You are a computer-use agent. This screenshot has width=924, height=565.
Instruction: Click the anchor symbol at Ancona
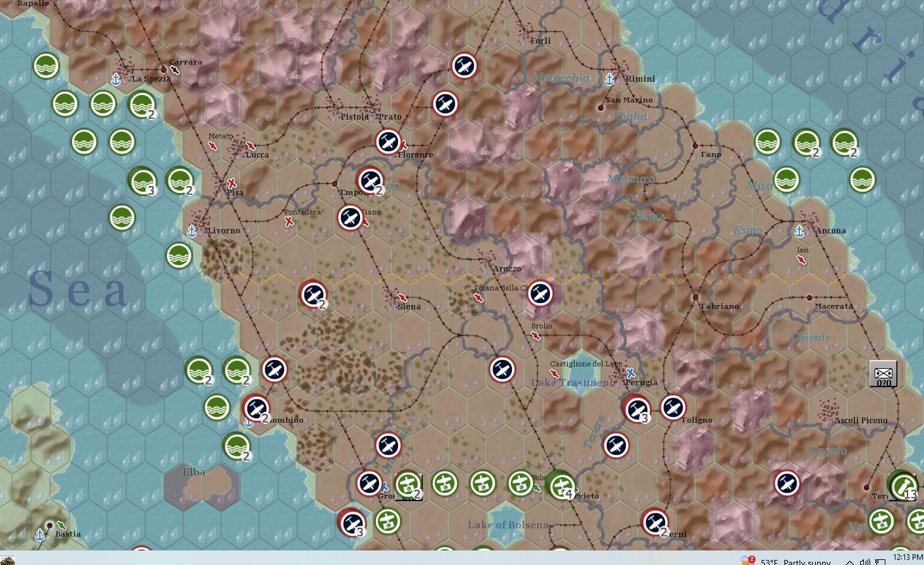(799, 230)
